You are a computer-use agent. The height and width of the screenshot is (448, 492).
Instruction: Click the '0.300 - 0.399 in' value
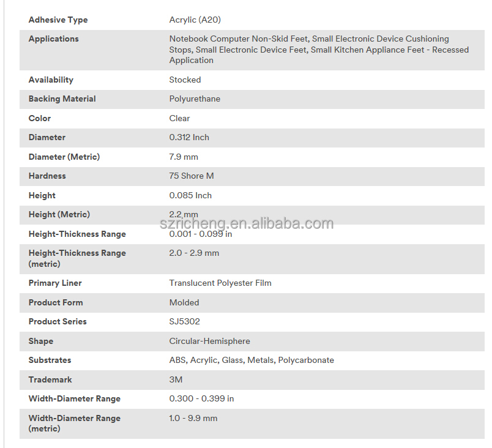(x=201, y=399)
